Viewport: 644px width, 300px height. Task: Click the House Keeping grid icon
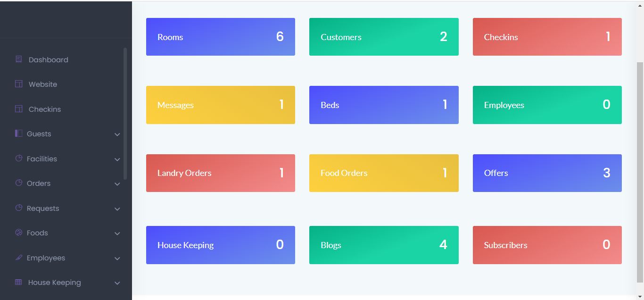pos(19,282)
